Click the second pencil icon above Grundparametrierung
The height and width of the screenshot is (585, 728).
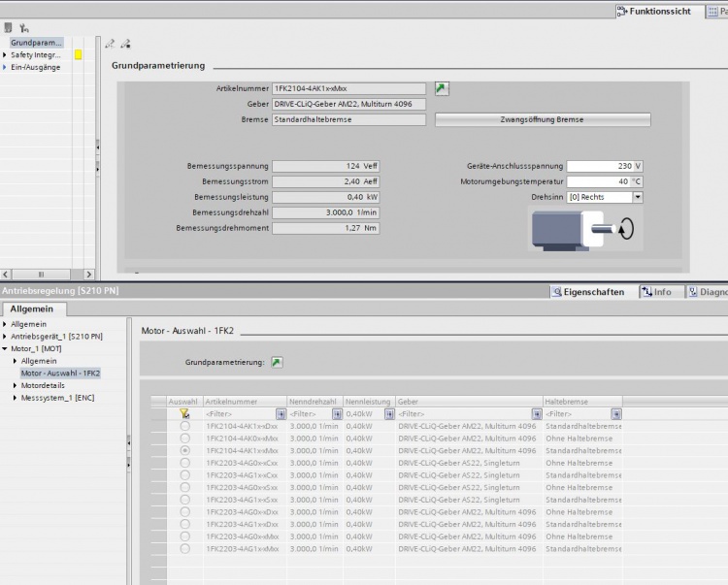(125, 44)
